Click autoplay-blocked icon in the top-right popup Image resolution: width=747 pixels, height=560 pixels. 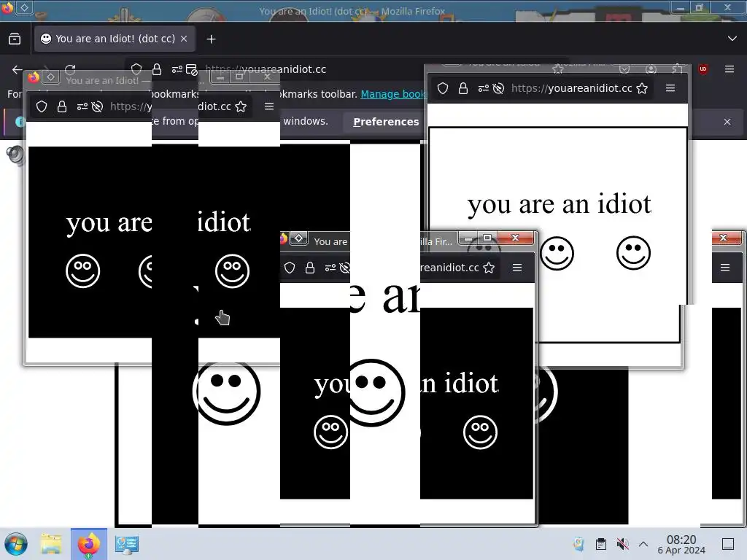(498, 88)
